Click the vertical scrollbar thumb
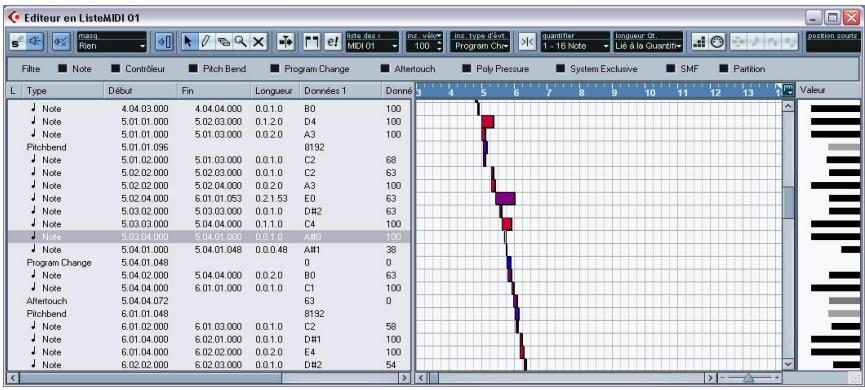The image size is (865, 390). point(788,202)
